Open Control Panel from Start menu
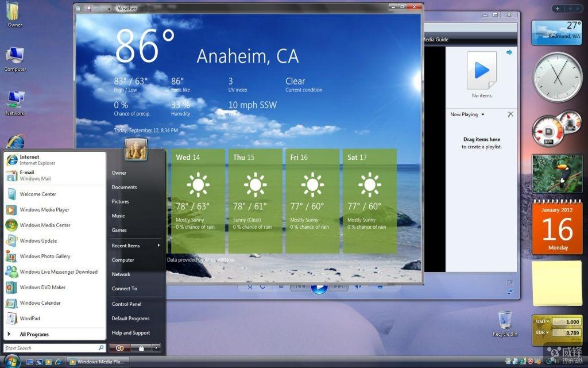Screen dimensions: 588x368 [x=127, y=304]
